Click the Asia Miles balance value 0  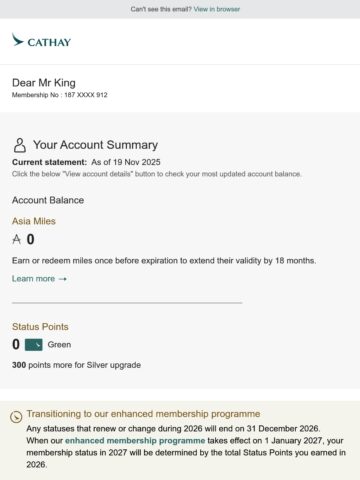pos(30,239)
